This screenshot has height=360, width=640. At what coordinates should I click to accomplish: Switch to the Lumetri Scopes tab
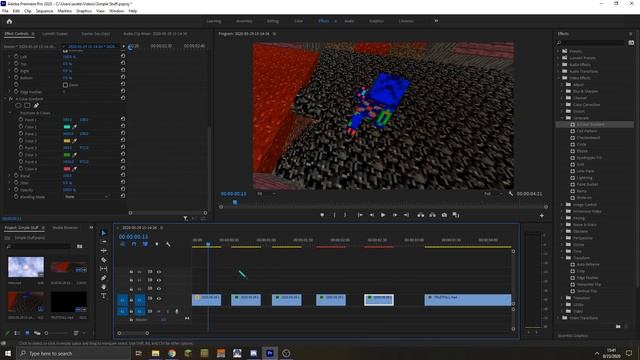(x=55, y=34)
